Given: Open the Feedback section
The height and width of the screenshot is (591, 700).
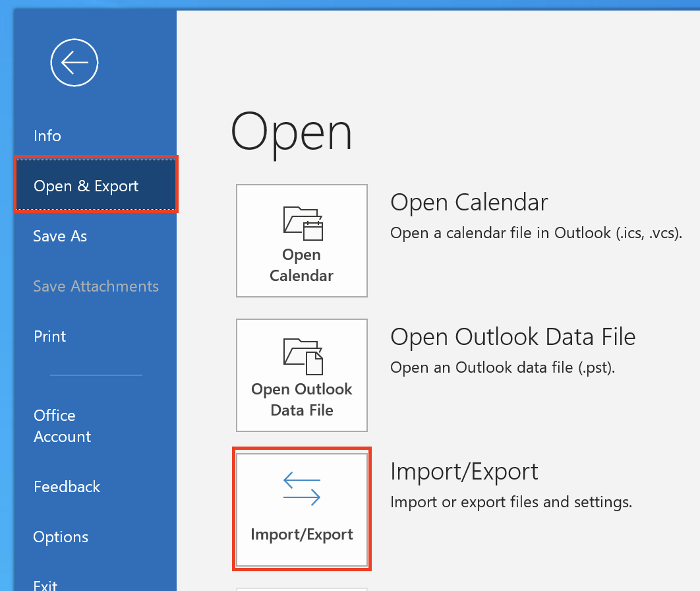Looking at the screenshot, I should (x=67, y=487).
